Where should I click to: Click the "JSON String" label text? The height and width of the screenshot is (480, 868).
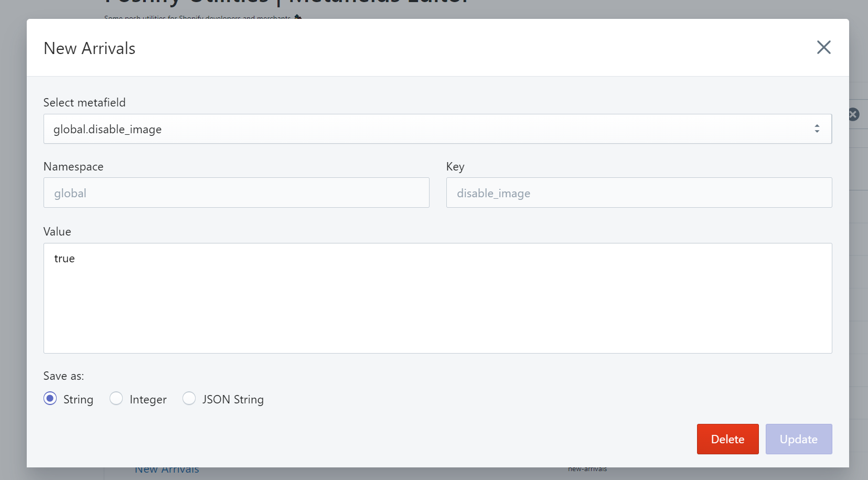(x=233, y=400)
